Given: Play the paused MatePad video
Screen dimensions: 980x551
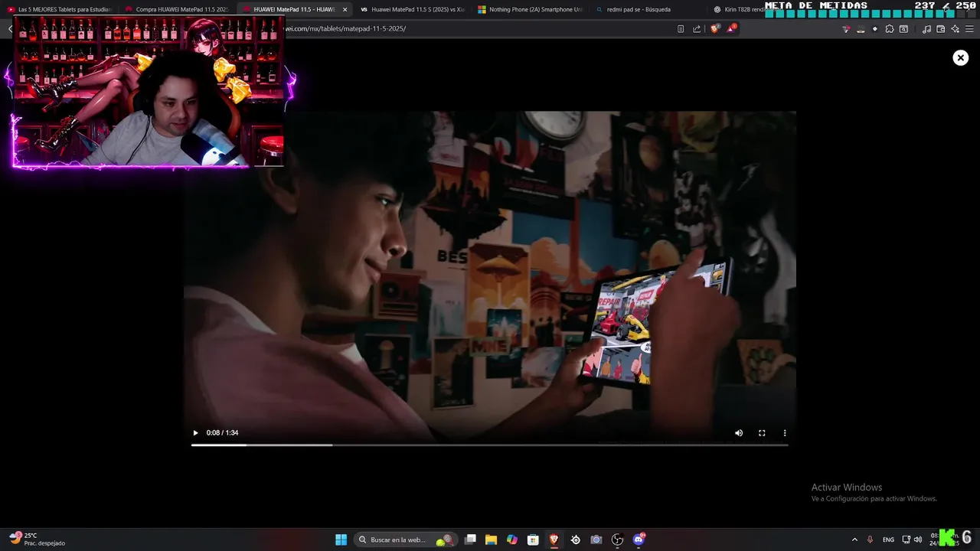Looking at the screenshot, I should pyautogui.click(x=195, y=433).
